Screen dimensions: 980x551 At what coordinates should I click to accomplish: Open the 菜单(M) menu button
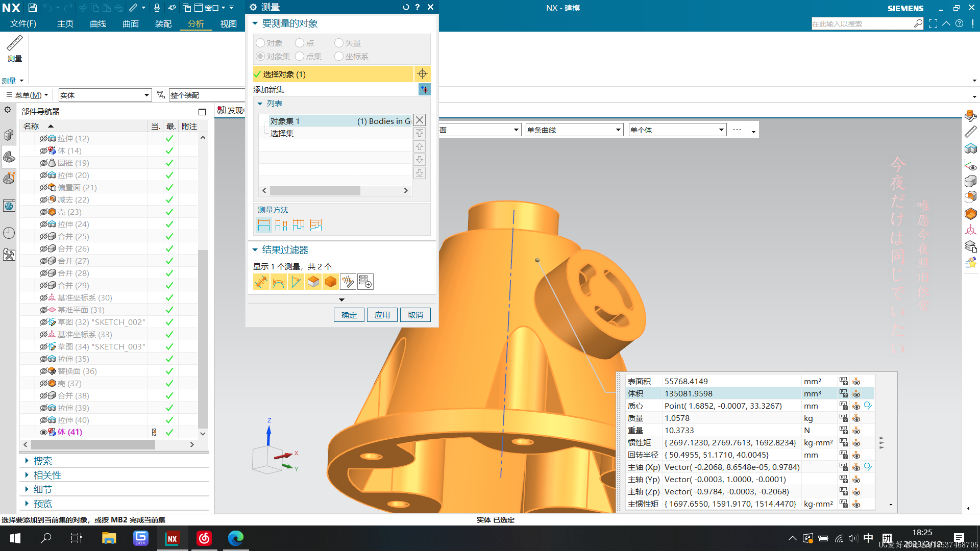coord(28,95)
